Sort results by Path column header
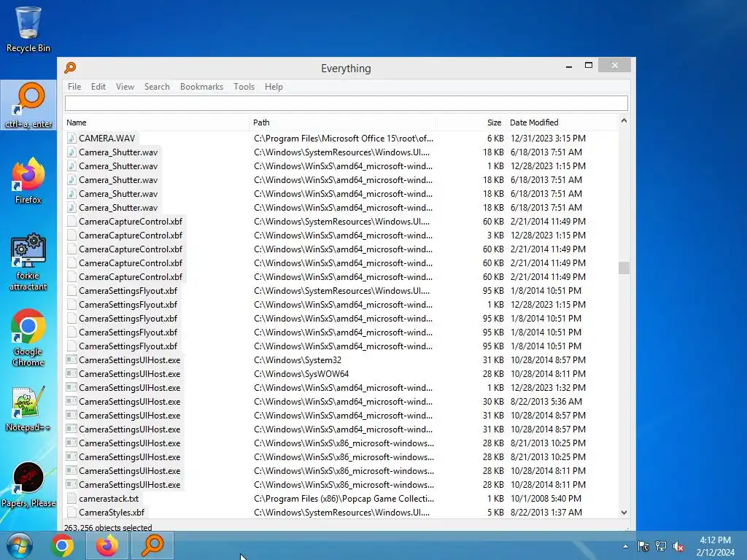This screenshot has height=560, width=747. click(343, 122)
